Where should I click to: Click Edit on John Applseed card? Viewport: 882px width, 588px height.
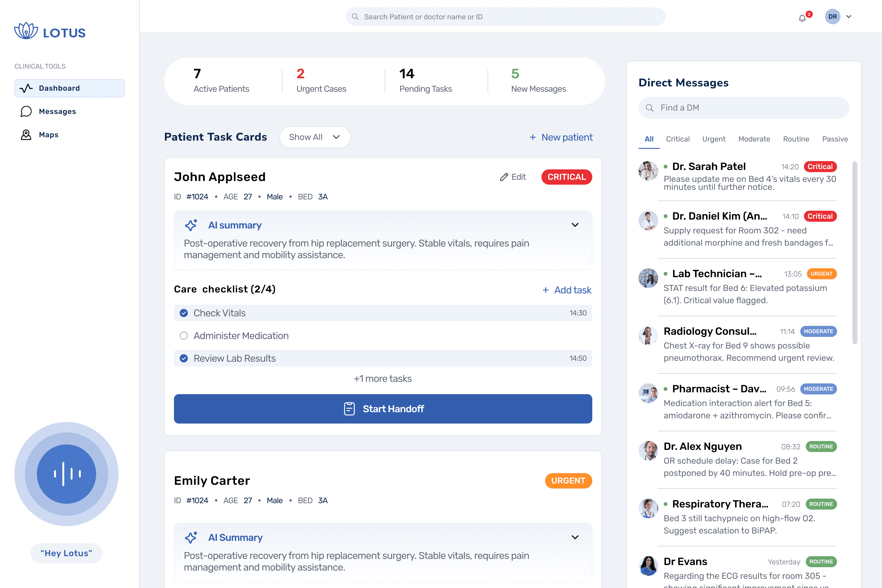click(x=513, y=177)
